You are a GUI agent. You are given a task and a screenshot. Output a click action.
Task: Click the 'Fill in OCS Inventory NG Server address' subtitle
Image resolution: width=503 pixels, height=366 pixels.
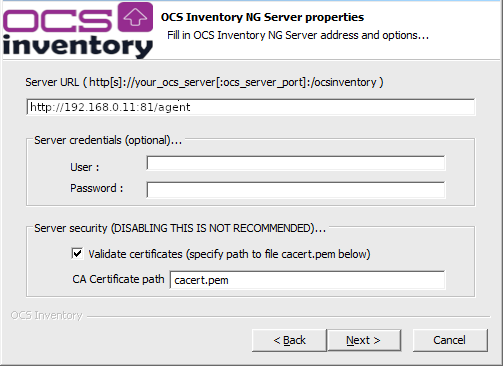click(298, 35)
